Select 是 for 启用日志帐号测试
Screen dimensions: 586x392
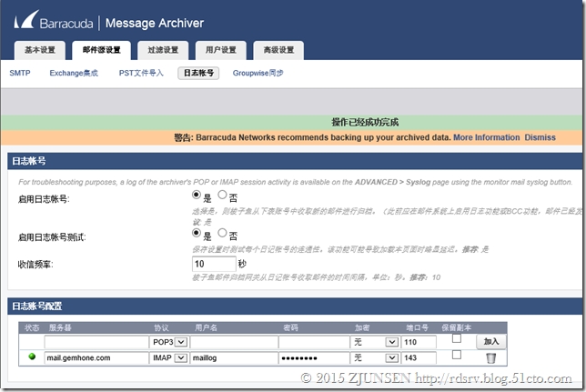pos(197,233)
